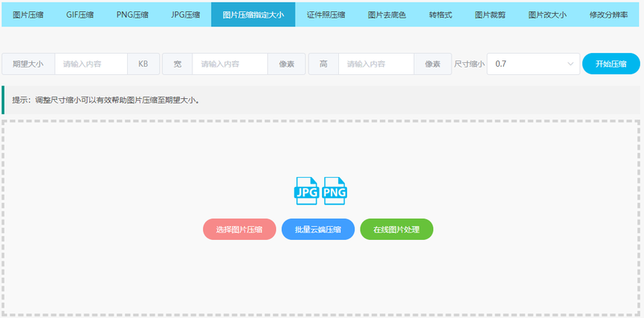Viewport: 644px width, 318px height.
Task: Go to the 图片改大小 tab
Action: pos(547,15)
